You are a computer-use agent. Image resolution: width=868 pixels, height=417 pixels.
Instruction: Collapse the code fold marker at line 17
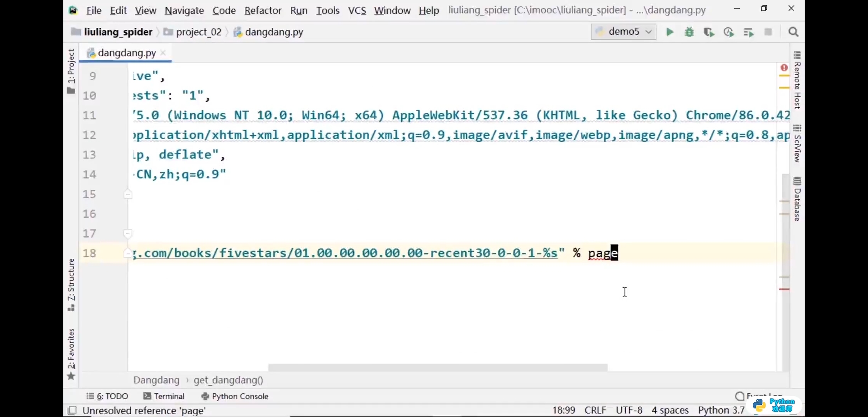128,233
